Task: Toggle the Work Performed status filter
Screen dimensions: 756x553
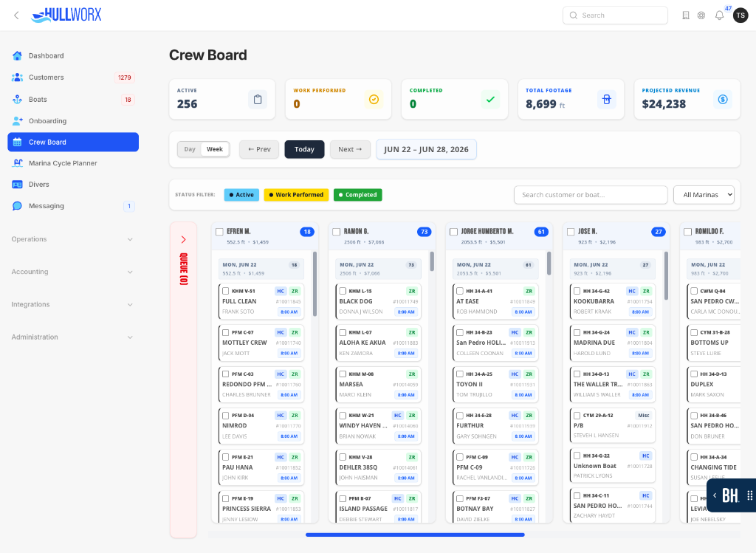Action: point(296,195)
